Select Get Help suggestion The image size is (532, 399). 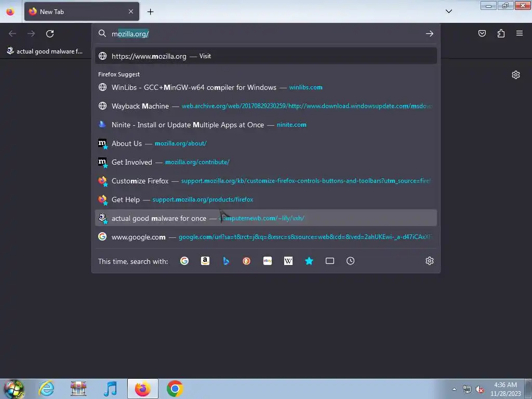tap(266, 199)
